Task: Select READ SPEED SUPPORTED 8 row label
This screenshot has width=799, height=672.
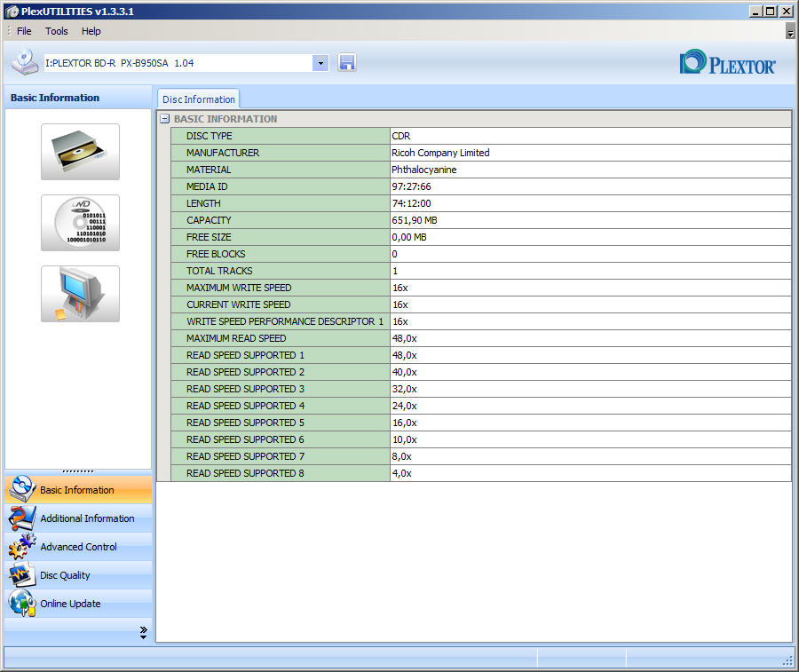Action: [x=281, y=473]
